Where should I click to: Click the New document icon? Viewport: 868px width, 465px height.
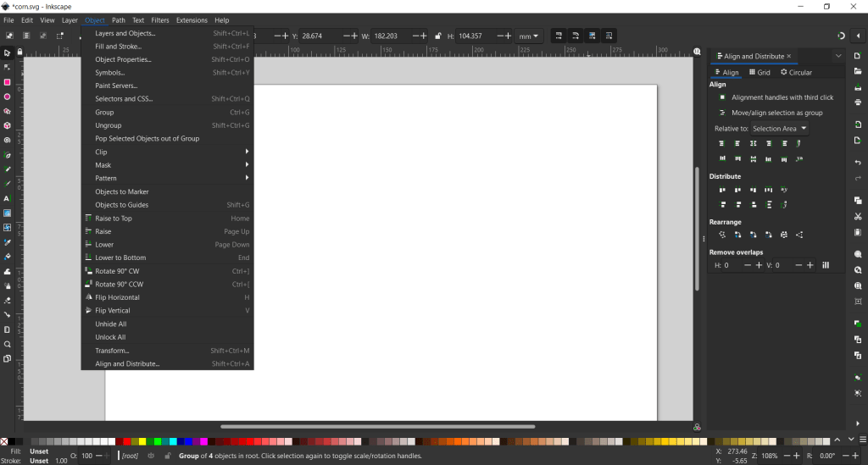pos(858,56)
